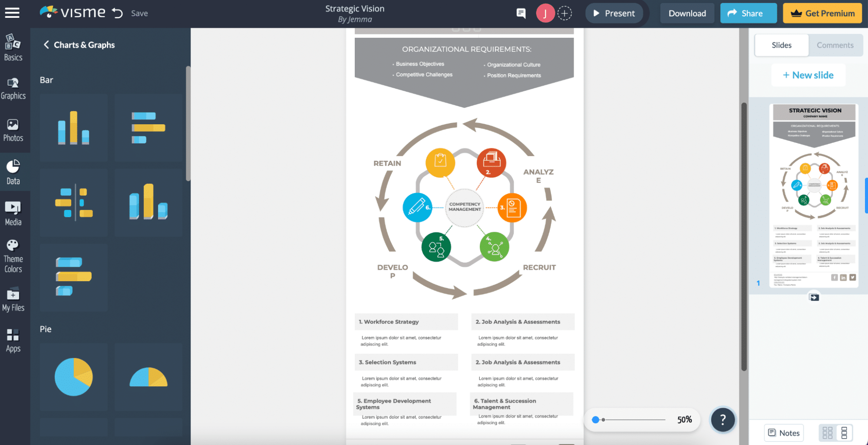Open the help question mark

click(723, 419)
